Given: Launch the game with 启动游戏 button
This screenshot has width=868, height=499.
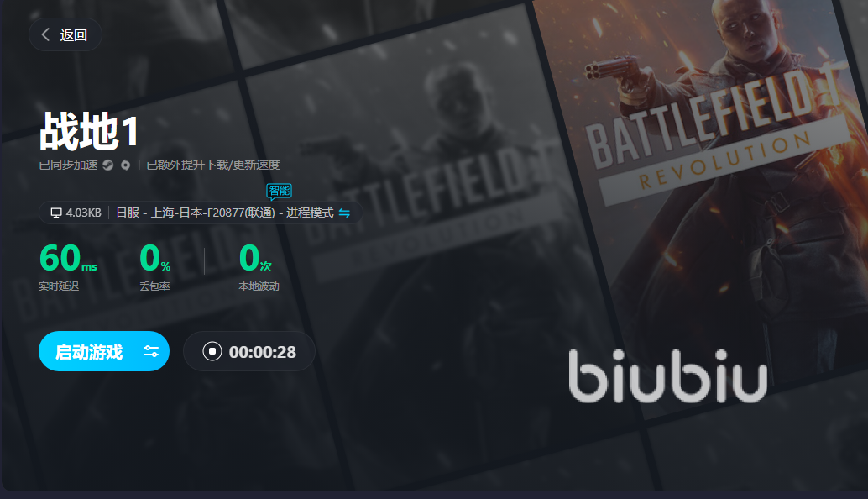Looking at the screenshot, I should coord(89,352).
